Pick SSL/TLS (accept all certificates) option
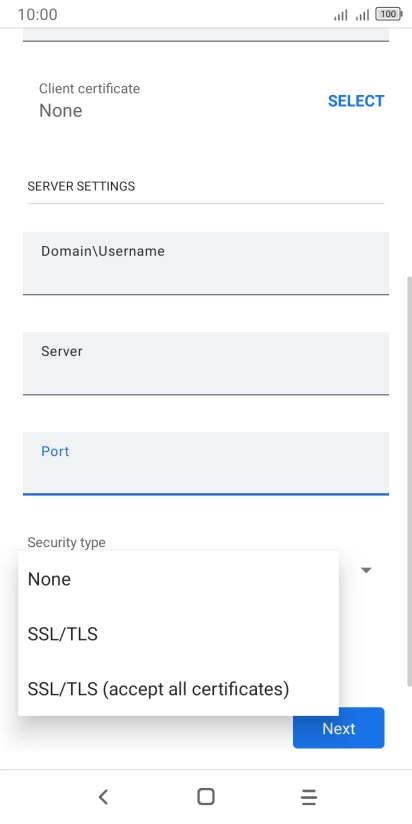The height and width of the screenshot is (824, 412). coord(178,688)
